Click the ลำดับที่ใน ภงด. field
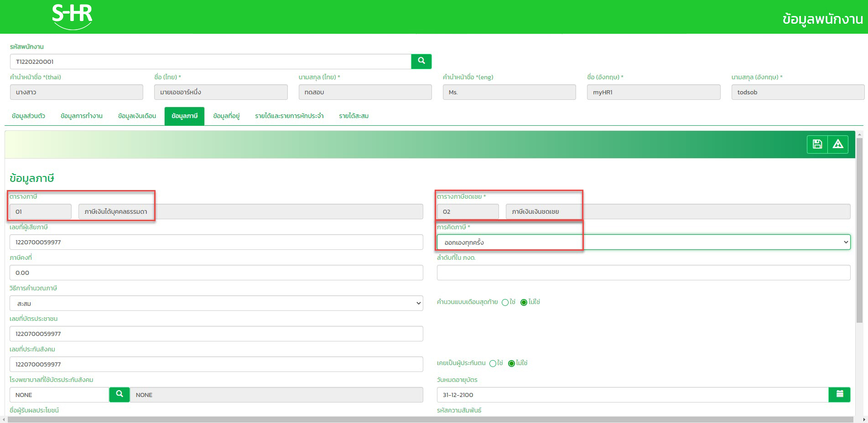The height and width of the screenshot is (423, 868). tap(643, 273)
